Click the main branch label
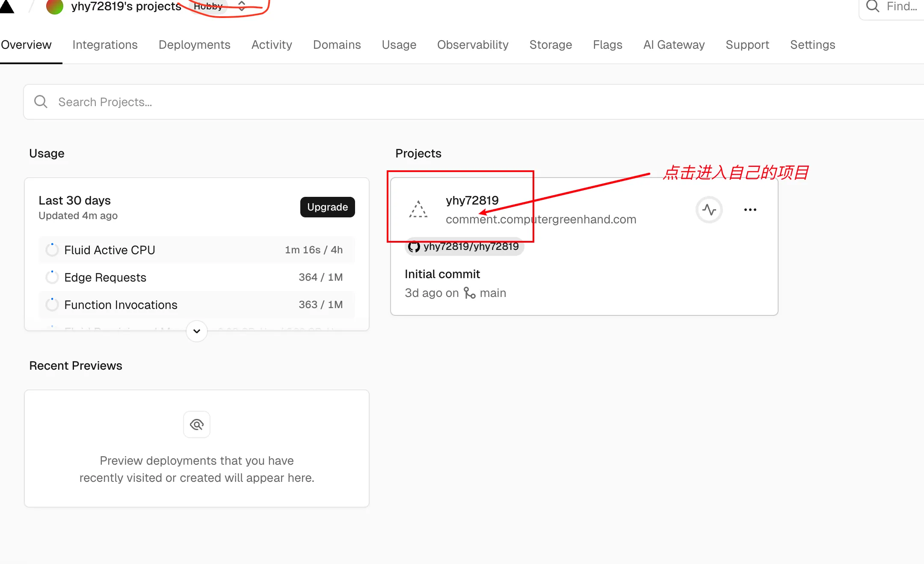This screenshot has height=564, width=924. pyautogui.click(x=493, y=293)
